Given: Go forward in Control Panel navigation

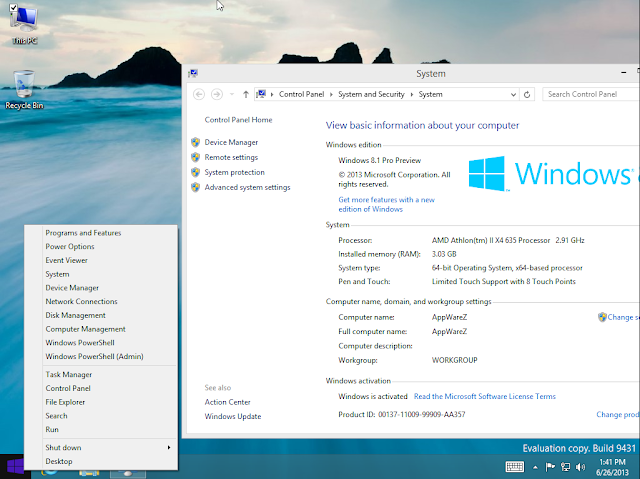Looking at the screenshot, I should 217,94.
